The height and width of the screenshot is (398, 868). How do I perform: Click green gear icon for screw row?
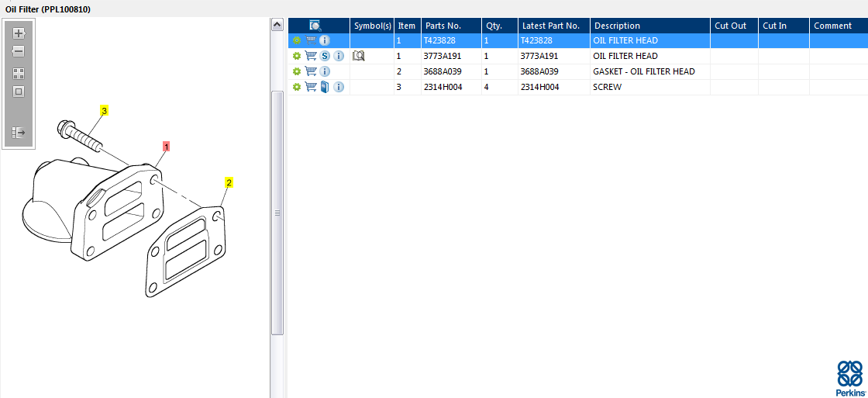297,87
